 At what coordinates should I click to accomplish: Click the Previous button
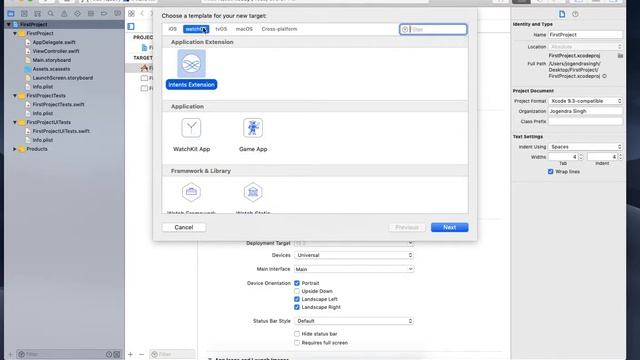(407, 227)
